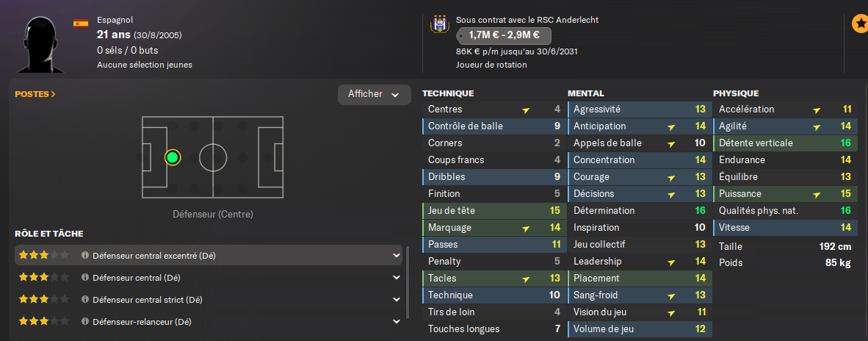Click the Spanish flag icon
The image size is (868, 341).
pos(81,24)
